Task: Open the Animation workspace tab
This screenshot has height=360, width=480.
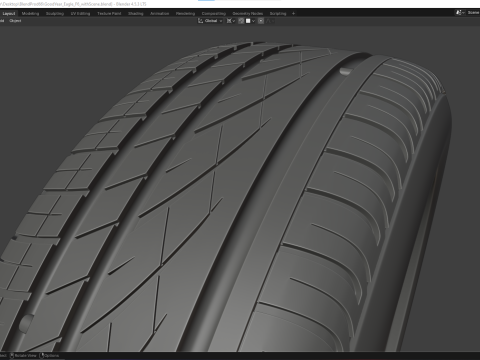Action: click(x=159, y=14)
